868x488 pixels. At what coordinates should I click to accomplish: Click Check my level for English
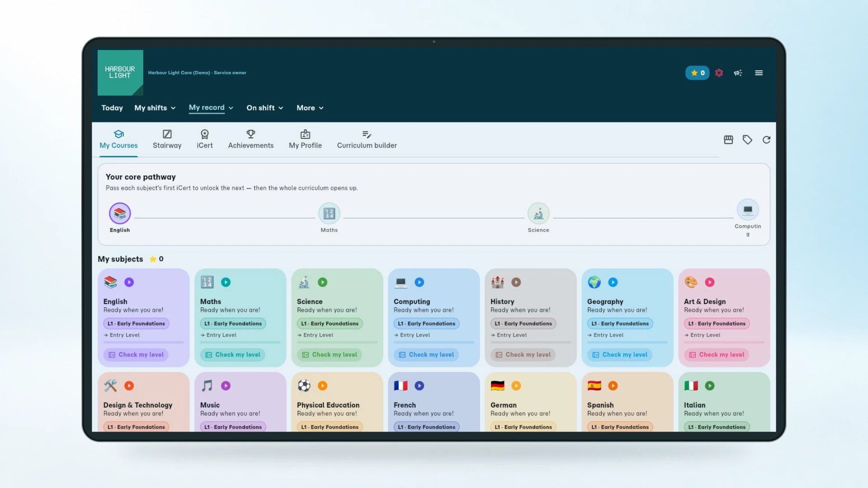[x=136, y=355]
